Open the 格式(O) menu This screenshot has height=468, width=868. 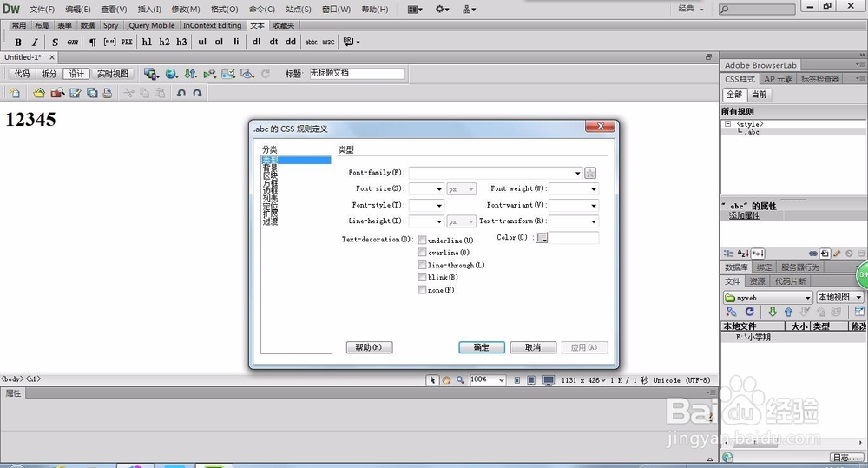pos(224,9)
